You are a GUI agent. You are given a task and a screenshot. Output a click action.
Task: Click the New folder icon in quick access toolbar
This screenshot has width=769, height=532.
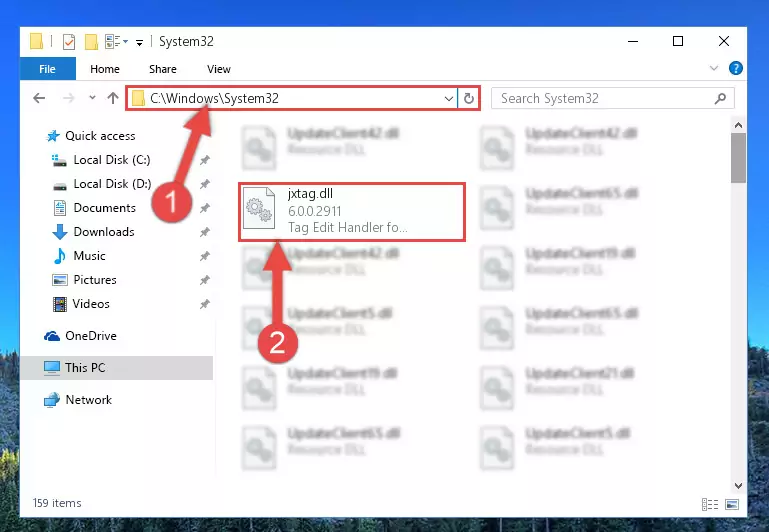pyautogui.click(x=91, y=42)
